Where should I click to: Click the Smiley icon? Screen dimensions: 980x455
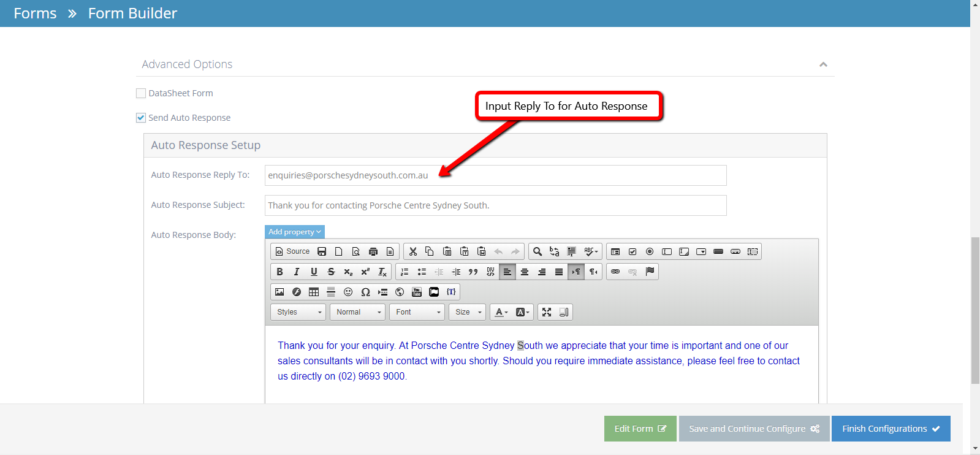(x=348, y=292)
